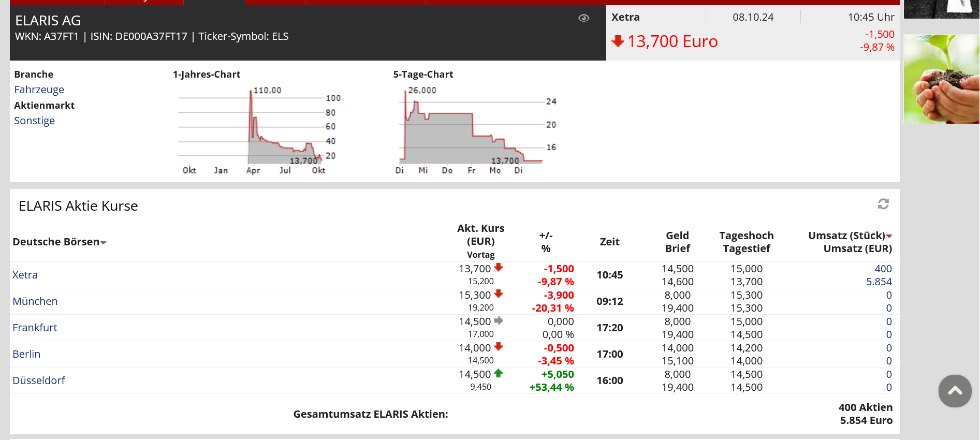Click the plant in hands ad image

(941, 79)
